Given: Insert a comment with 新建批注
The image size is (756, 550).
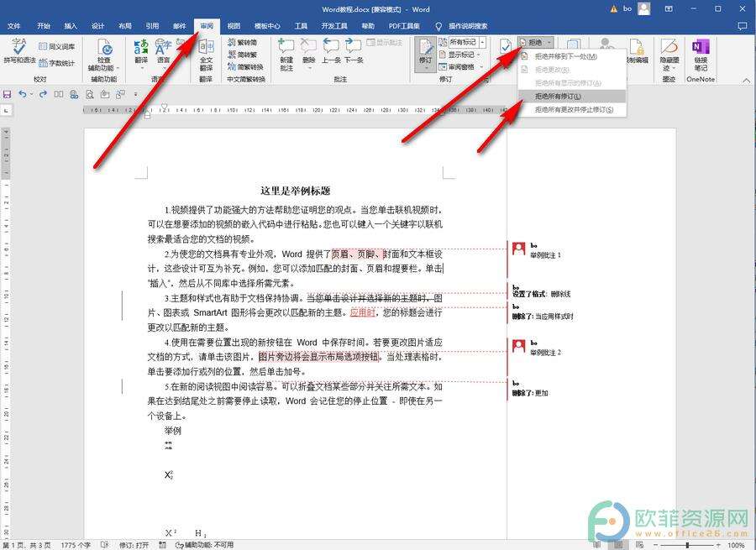Looking at the screenshot, I should point(286,55).
